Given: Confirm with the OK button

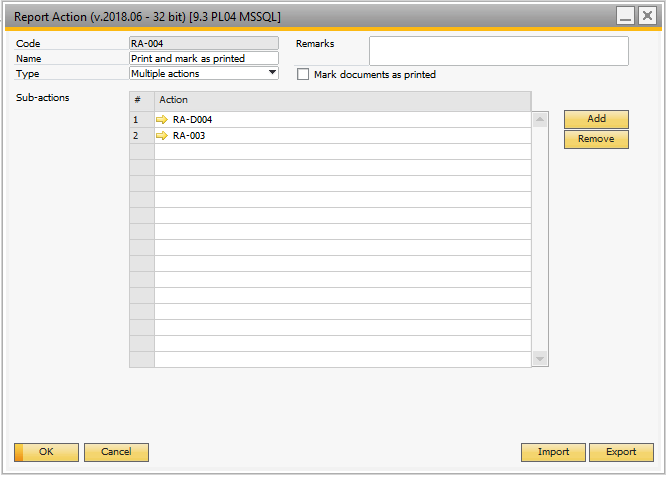Looking at the screenshot, I should (46, 452).
